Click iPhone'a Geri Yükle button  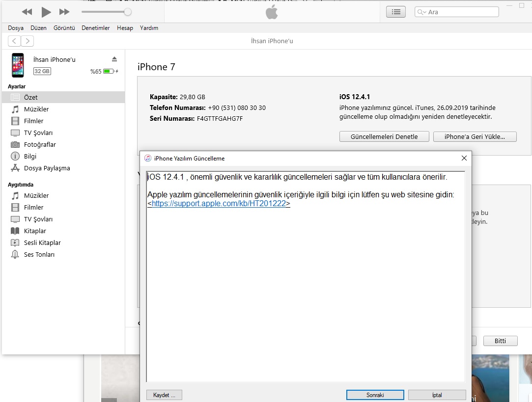[475, 136]
